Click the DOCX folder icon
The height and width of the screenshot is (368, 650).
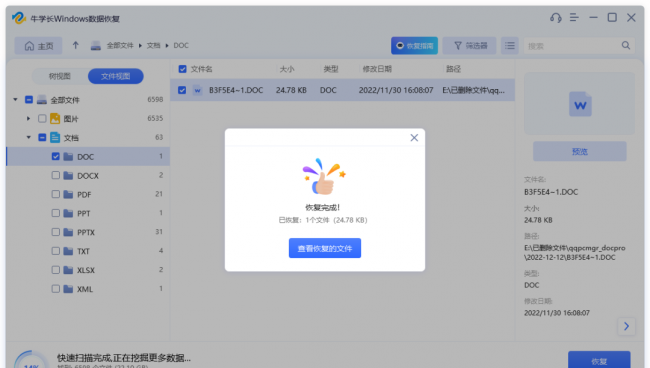[x=68, y=176]
